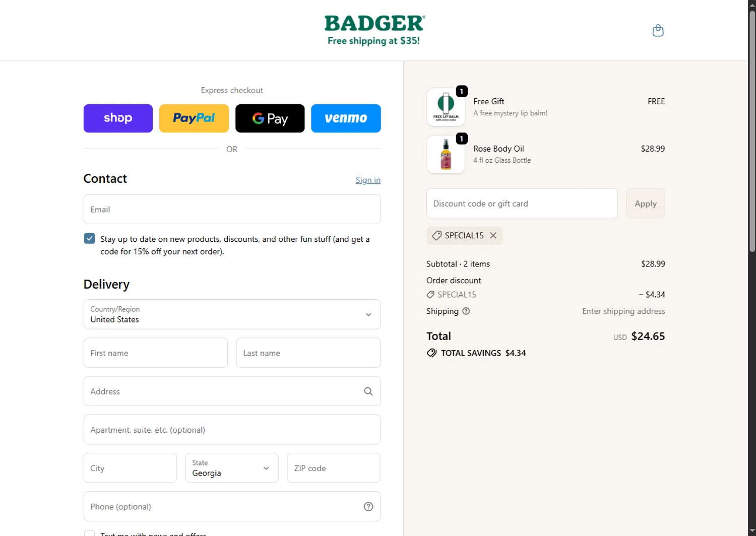This screenshot has height=536, width=756.
Task: Uncheck the stay up to date checkbox
Action: [x=89, y=238]
